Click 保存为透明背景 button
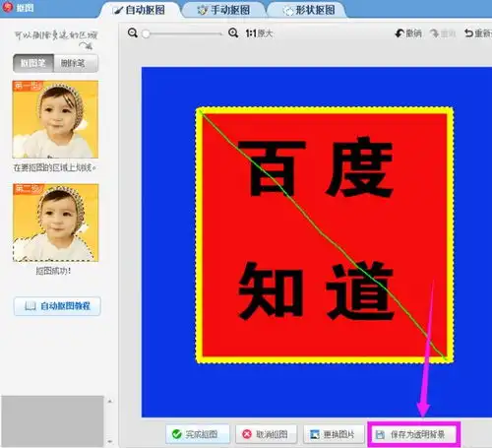Image resolution: width=492 pixels, height=448 pixels. click(x=414, y=434)
